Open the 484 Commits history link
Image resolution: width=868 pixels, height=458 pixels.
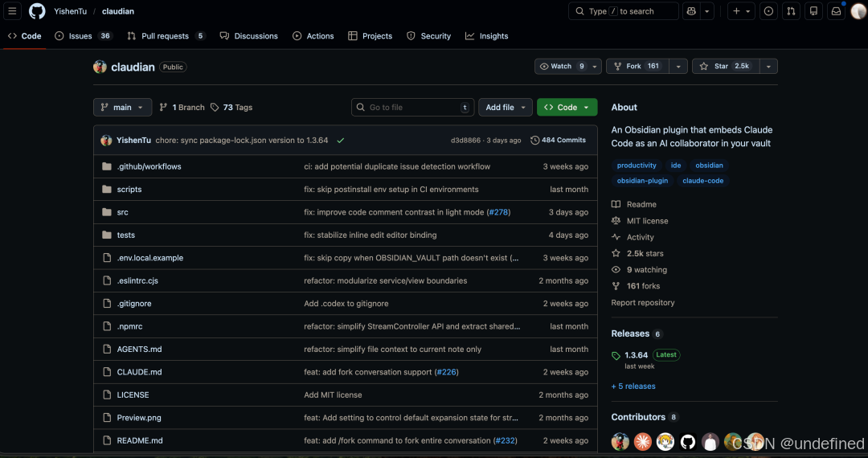click(558, 141)
